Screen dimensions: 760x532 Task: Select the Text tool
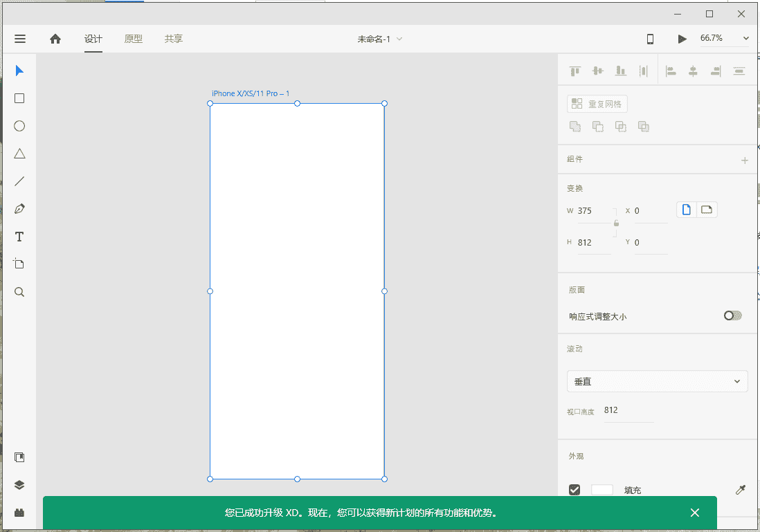pyautogui.click(x=19, y=237)
